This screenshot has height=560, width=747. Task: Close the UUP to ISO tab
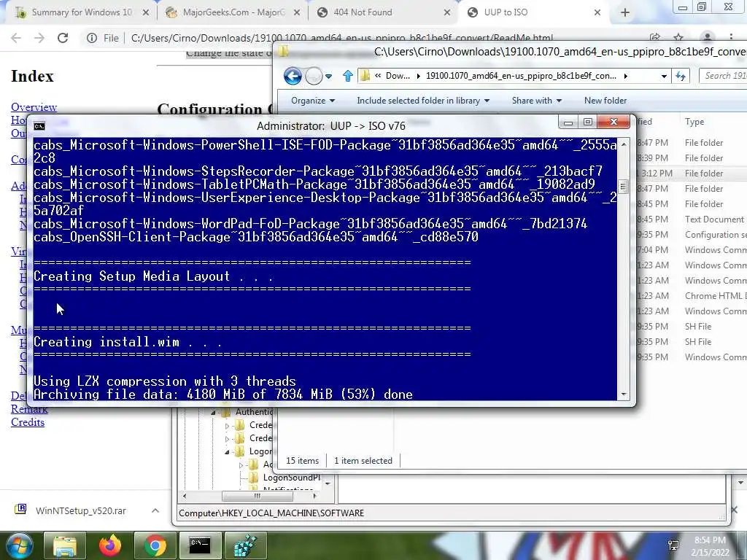click(597, 13)
